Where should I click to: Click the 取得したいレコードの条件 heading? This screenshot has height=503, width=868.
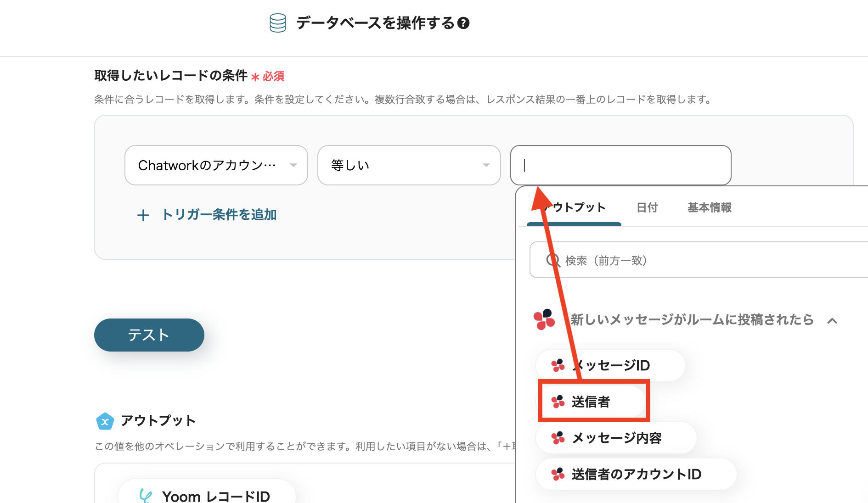tap(171, 76)
